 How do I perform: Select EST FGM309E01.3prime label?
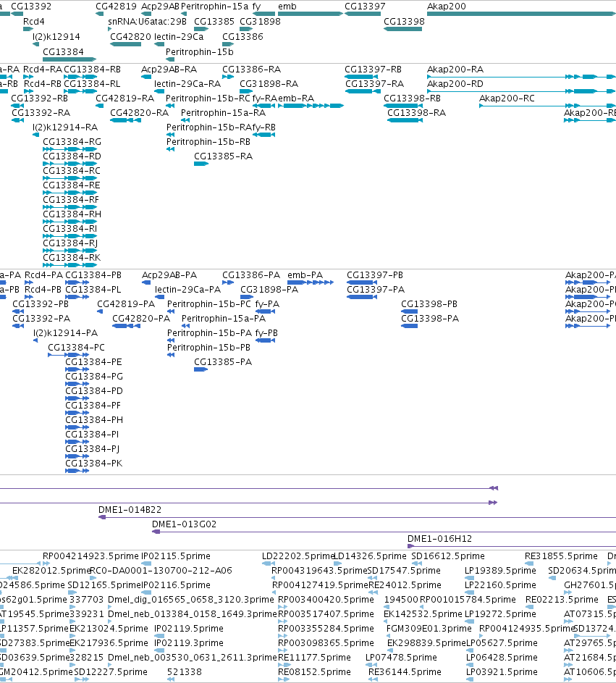pyautogui.click(x=429, y=628)
